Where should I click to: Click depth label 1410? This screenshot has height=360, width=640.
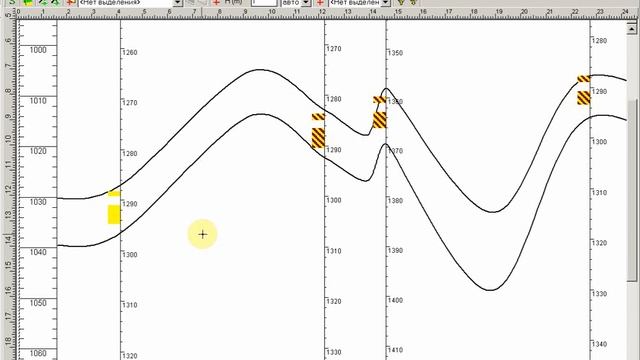[x=396, y=350]
